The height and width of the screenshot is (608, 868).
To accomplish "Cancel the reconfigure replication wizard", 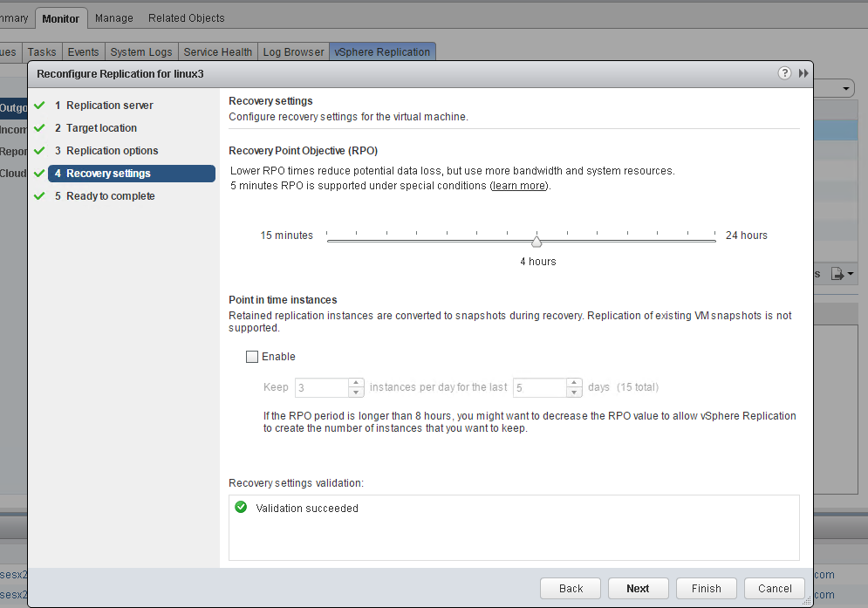I will [x=775, y=589].
